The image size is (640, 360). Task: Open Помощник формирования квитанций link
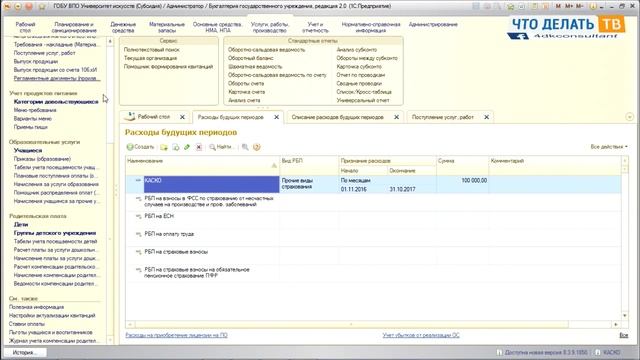click(169, 67)
